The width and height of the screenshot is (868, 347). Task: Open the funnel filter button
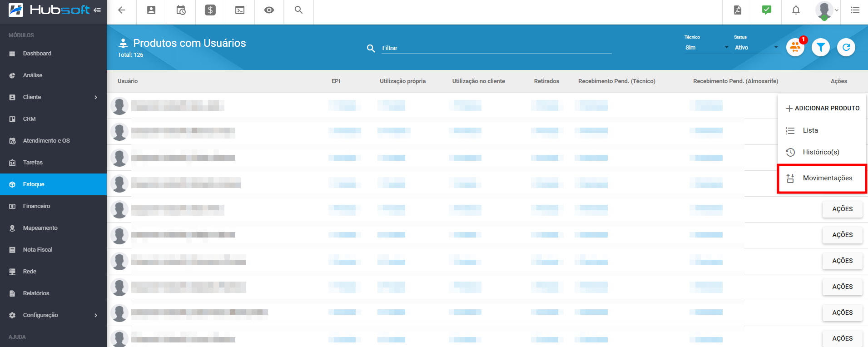(821, 47)
